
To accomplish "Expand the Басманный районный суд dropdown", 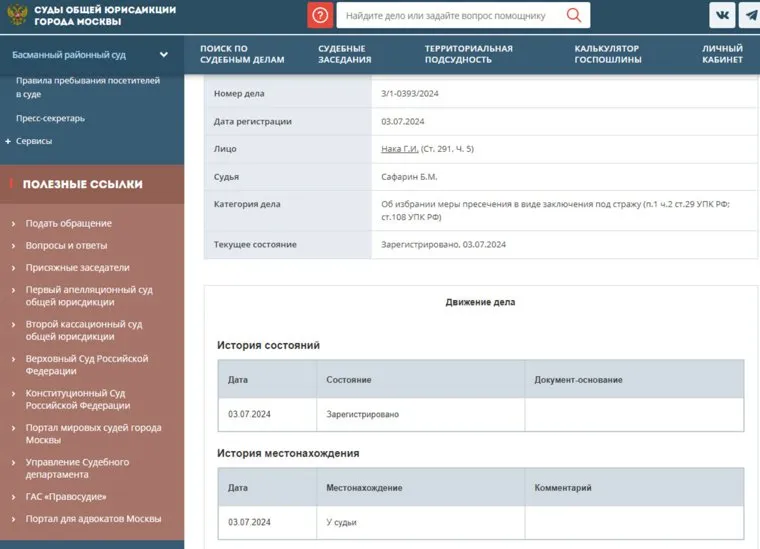I will coord(163,55).
